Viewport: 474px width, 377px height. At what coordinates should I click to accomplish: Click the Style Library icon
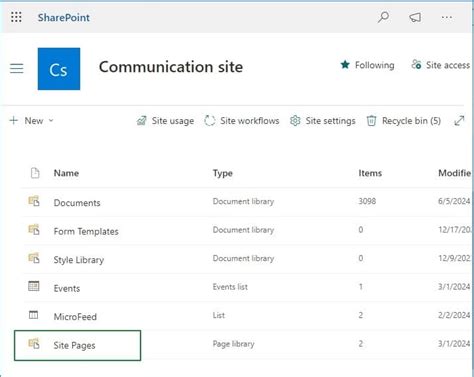[x=34, y=258]
